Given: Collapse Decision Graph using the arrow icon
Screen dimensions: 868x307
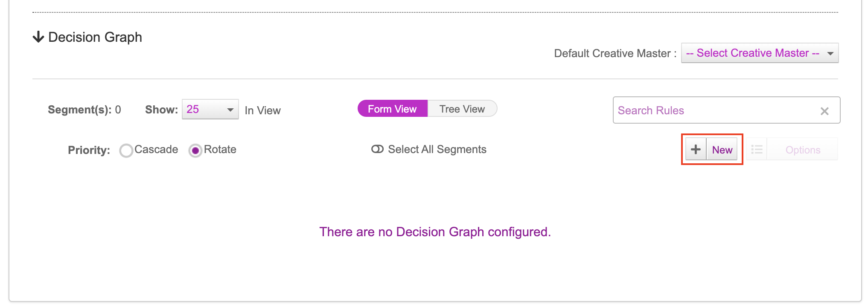Looking at the screenshot, I should (x=38, y=37).
